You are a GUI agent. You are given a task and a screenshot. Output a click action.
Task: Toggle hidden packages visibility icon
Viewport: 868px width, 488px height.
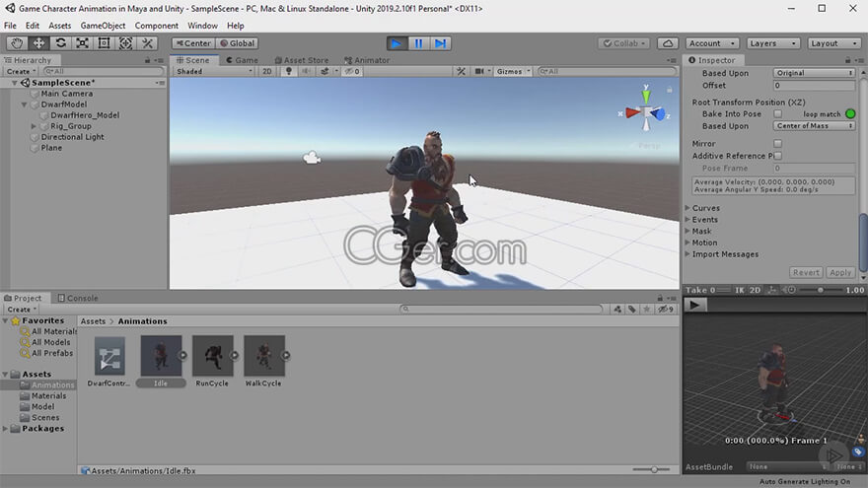coord(665,310)
